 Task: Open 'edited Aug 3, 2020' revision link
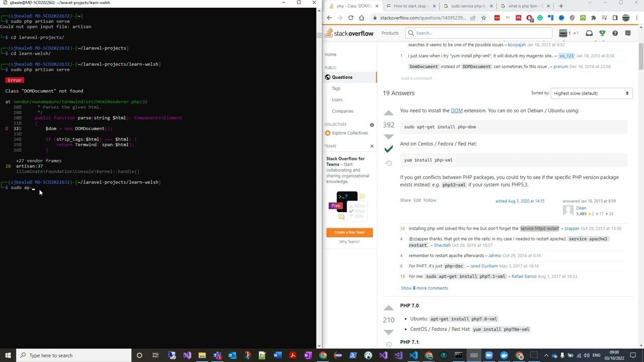click(x=520, y=201)
